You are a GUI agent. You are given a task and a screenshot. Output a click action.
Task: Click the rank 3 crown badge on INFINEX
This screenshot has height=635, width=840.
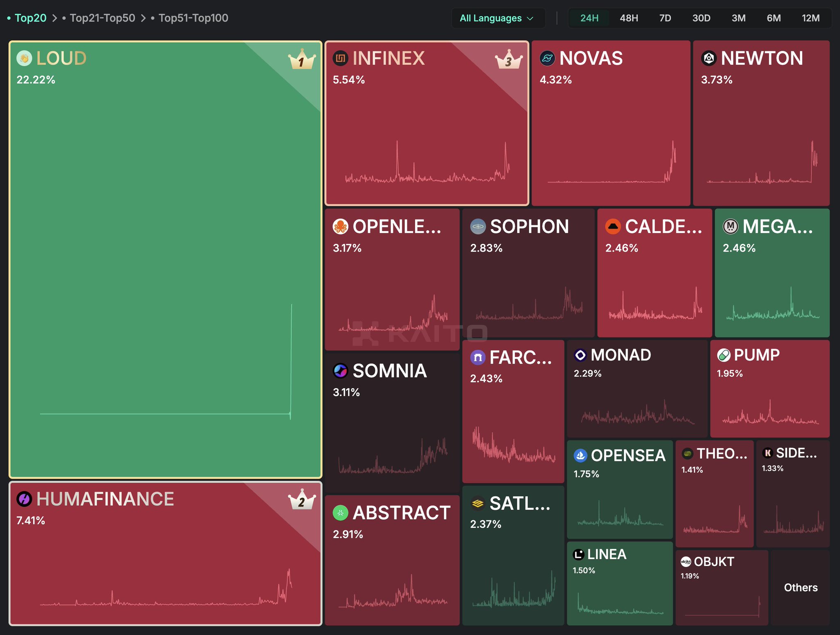(509, 60)
